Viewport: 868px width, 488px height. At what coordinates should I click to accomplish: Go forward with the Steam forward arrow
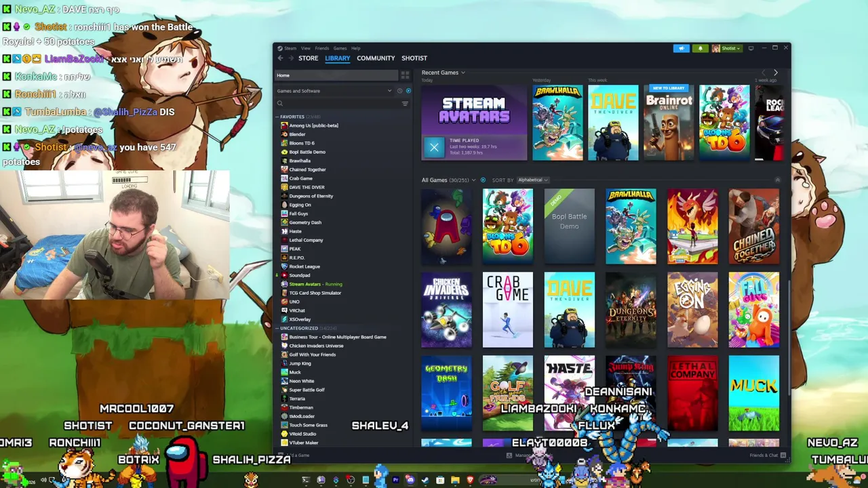click(x=291, y=58)
